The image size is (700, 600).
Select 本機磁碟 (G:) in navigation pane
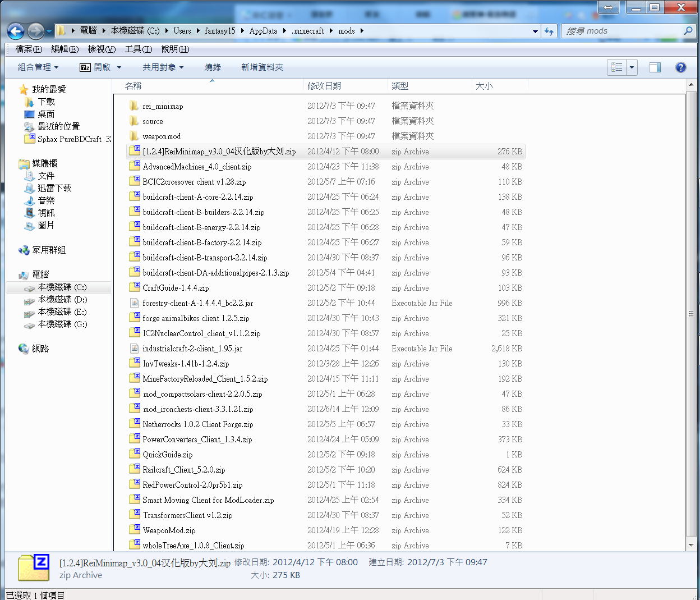pos(62,324)
